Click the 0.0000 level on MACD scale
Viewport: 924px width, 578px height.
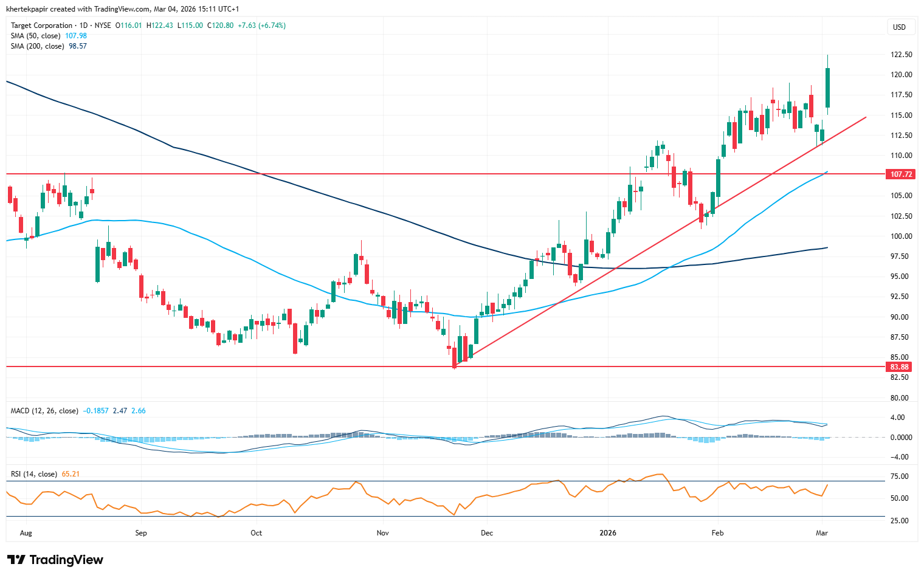point(901,438)
